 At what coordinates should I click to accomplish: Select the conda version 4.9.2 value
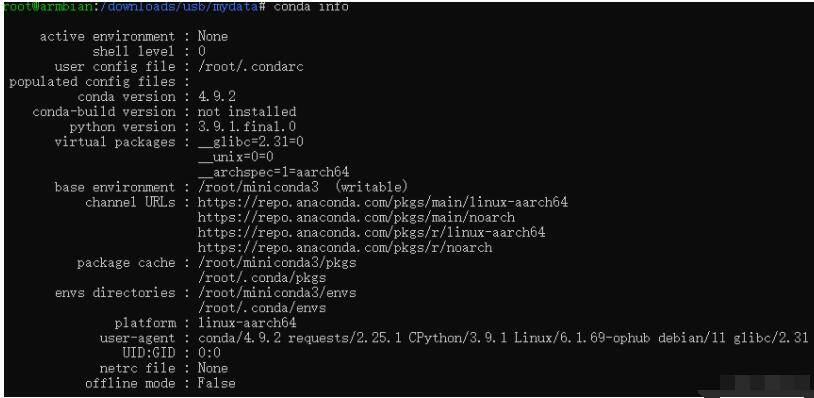click(x=218, y=97)
